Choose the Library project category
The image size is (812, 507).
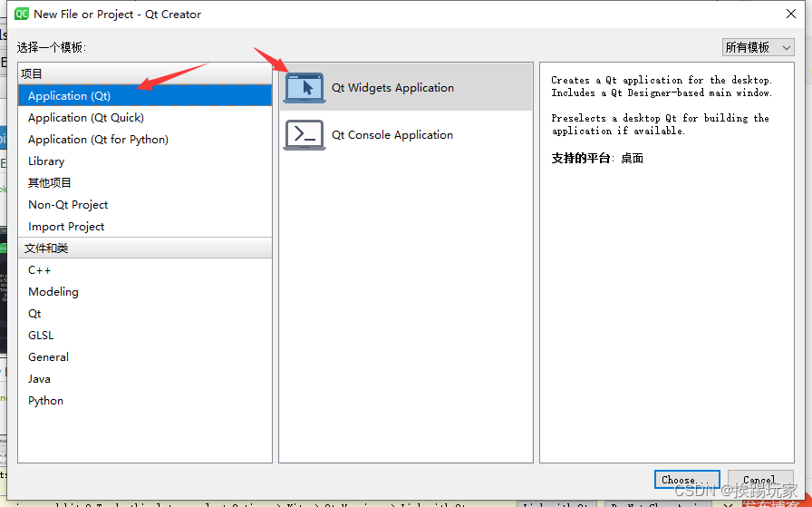click(x=145, y=161)
